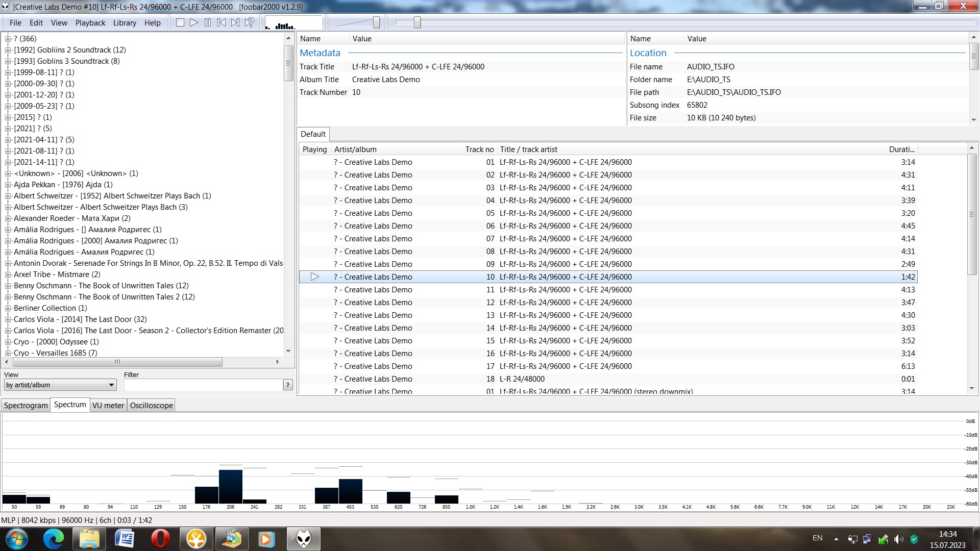Skip to the previous track
The image size is (980, 551).
point(221,22)
